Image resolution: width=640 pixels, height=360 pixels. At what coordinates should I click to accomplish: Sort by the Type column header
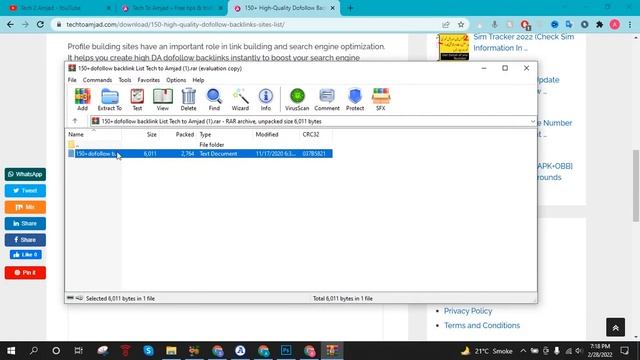pyautogui.click(x=225, y=134)
